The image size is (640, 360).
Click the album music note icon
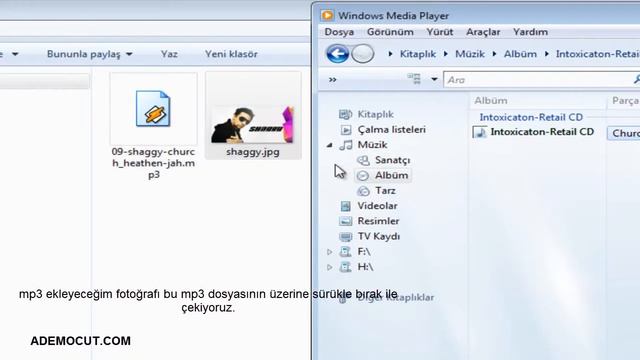click(480, 132)
